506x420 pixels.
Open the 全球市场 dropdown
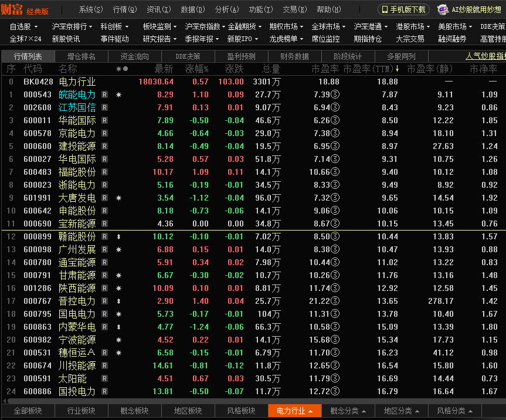click(x=328, y=26)
